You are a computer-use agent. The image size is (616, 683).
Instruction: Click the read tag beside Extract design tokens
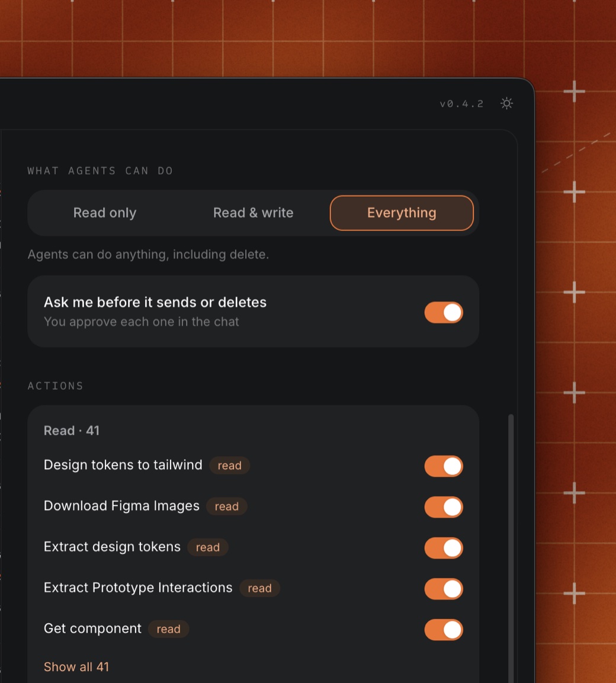[x=208, y=547]
